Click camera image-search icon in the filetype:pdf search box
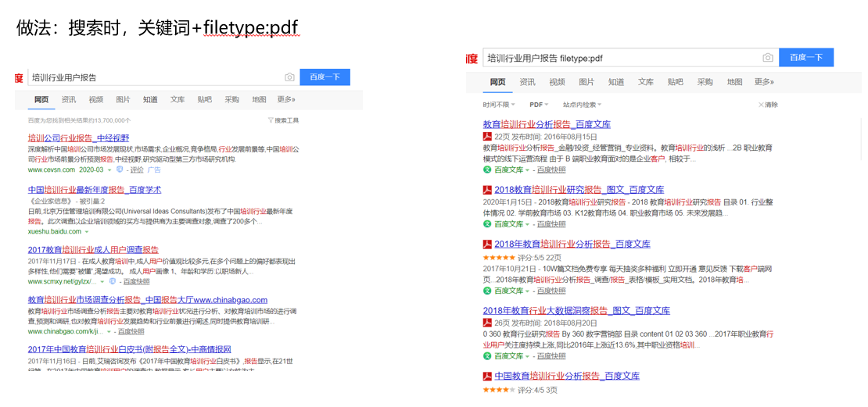Viewport: 868px width, 407px height. (x=767, y=58)
